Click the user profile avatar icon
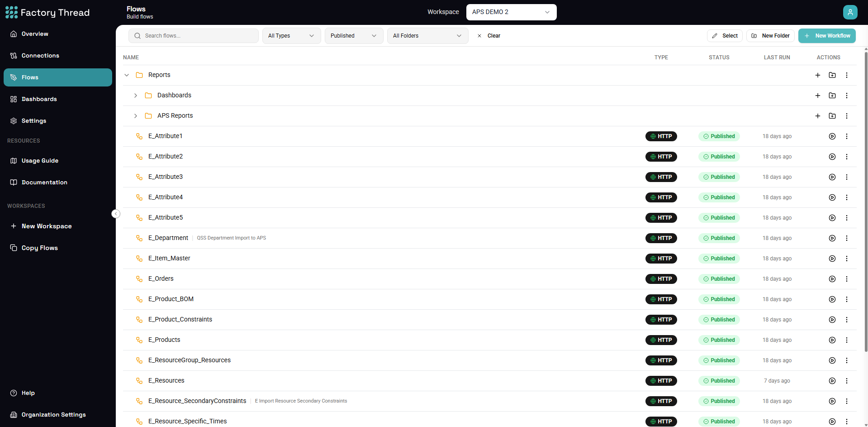Image resolution: width=868 pixels, height=427 pixels. [x=850, y=12]
